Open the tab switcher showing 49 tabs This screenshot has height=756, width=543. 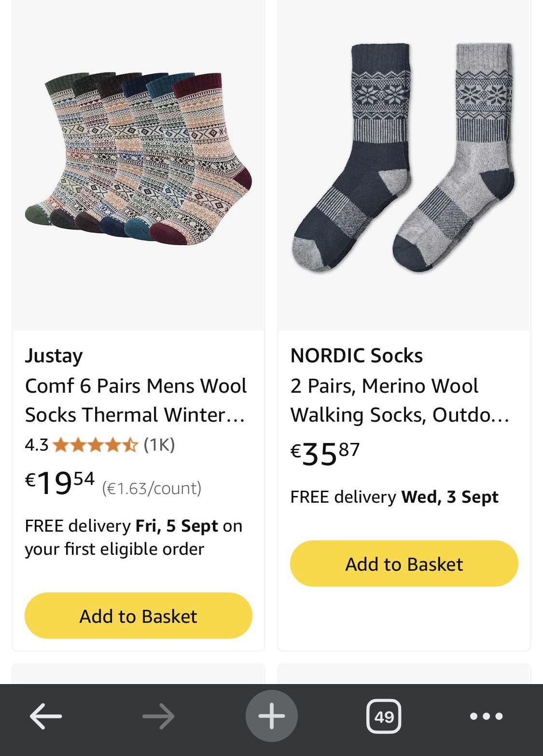[384, 716]
